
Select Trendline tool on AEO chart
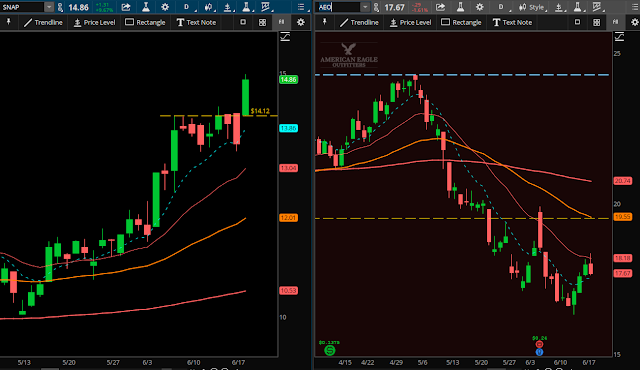(359, 22)
